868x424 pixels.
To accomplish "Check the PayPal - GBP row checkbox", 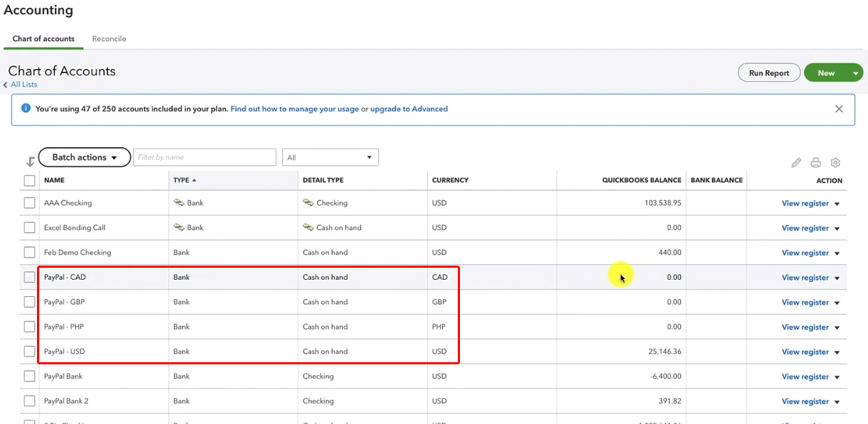I will pyautogui.click(x=29, y=302).
